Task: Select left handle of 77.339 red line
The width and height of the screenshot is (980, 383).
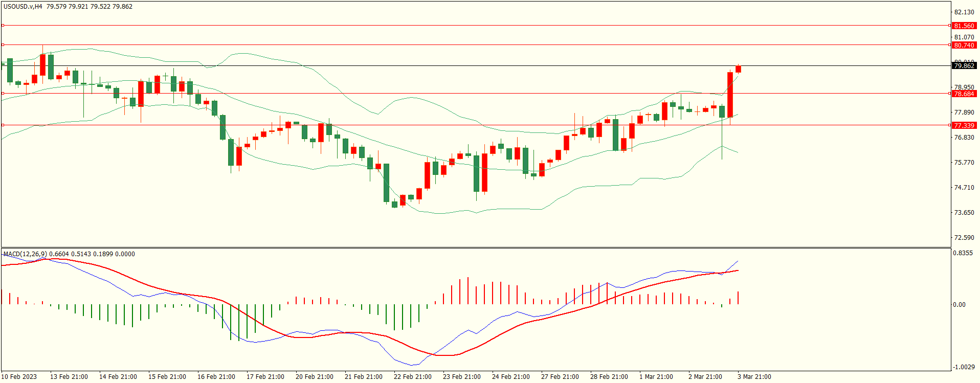Action: click(x=3, y=125)
